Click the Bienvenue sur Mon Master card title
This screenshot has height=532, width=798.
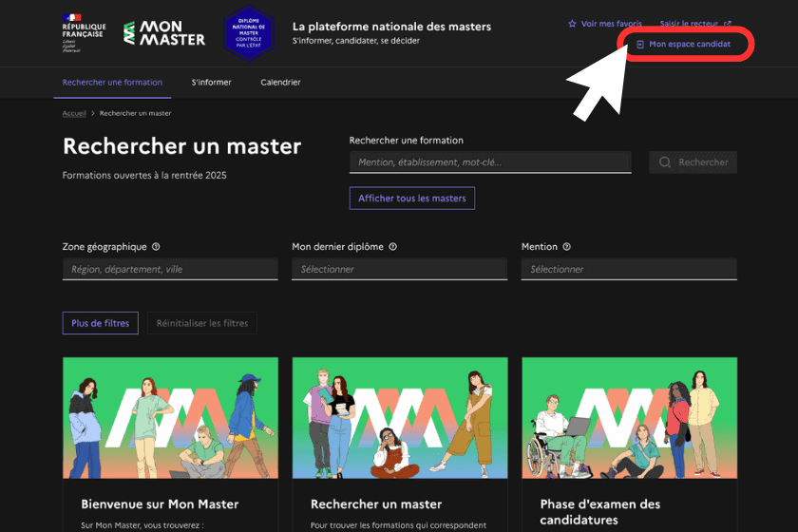click(160, 504)
